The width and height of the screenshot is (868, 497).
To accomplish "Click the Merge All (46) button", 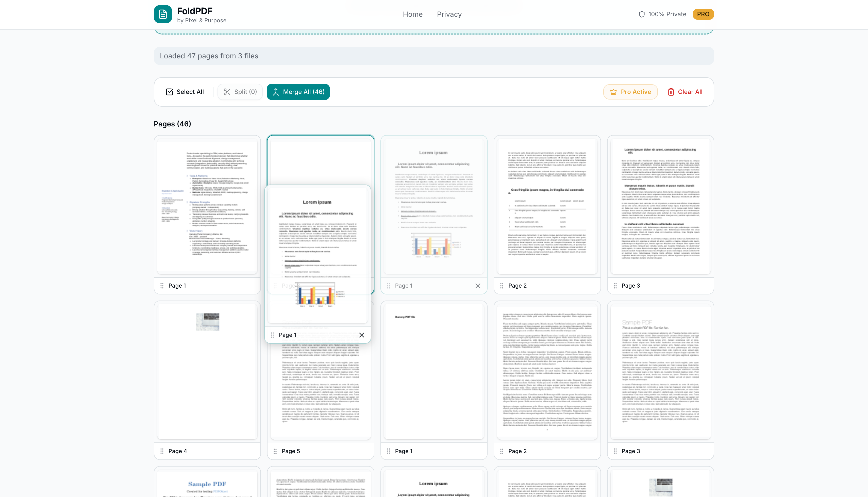I will coord(298,91).
